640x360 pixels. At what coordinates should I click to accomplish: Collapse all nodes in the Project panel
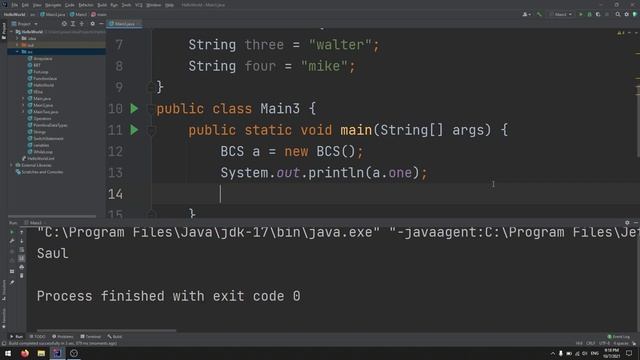82,24
